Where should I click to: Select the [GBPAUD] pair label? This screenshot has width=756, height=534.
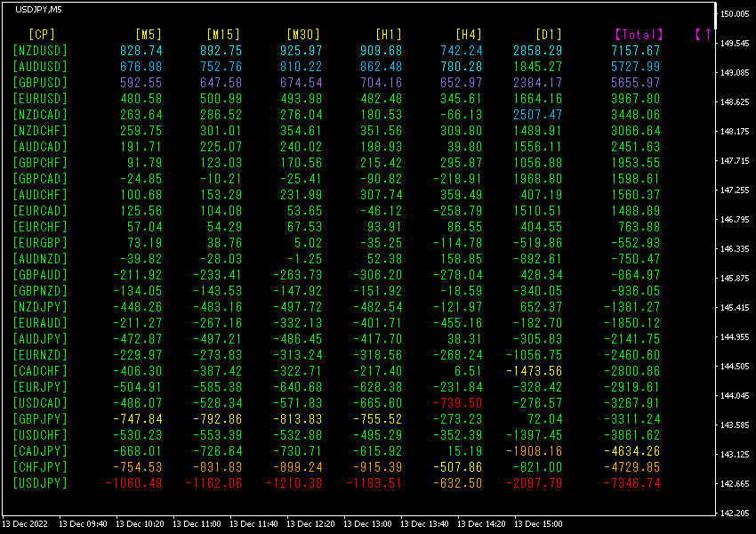point(40,275)
